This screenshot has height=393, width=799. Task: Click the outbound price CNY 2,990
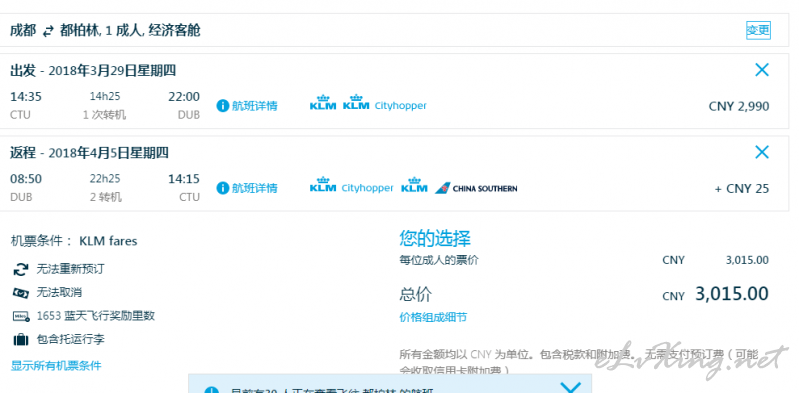[739, 106]
